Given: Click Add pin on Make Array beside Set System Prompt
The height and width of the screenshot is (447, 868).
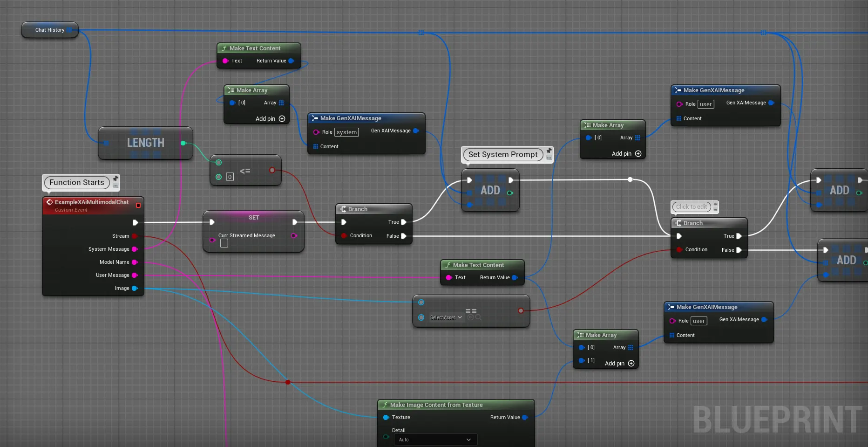Looking at the screenshot, I should [x=626, y=154].
